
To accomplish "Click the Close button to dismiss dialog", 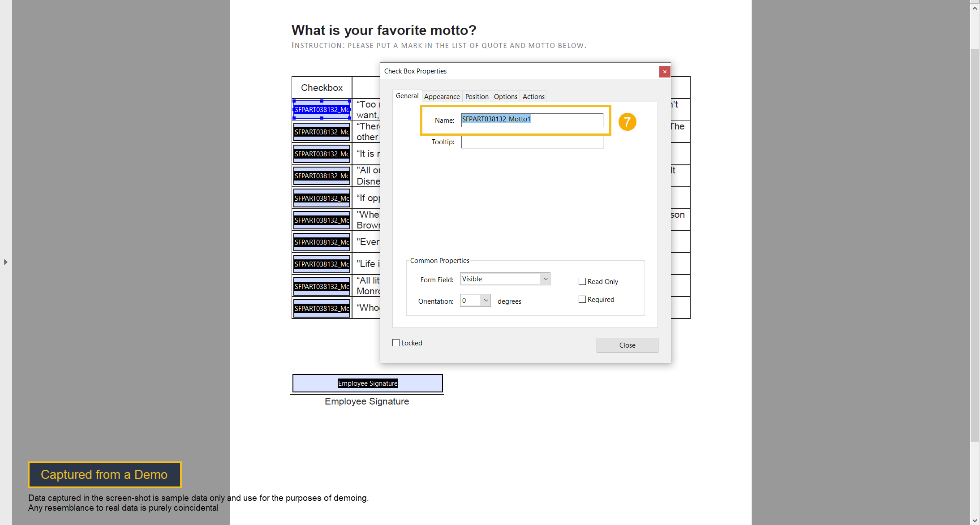I will point(626,344).
